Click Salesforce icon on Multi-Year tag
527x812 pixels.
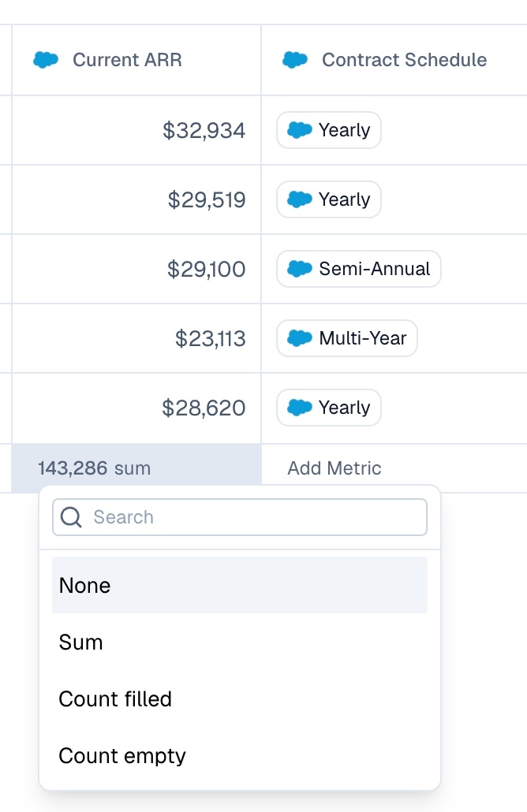coord(300,338)
